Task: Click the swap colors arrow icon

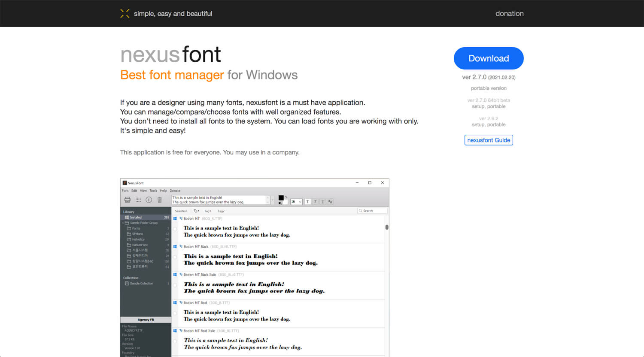Action: tap(286, 197)
